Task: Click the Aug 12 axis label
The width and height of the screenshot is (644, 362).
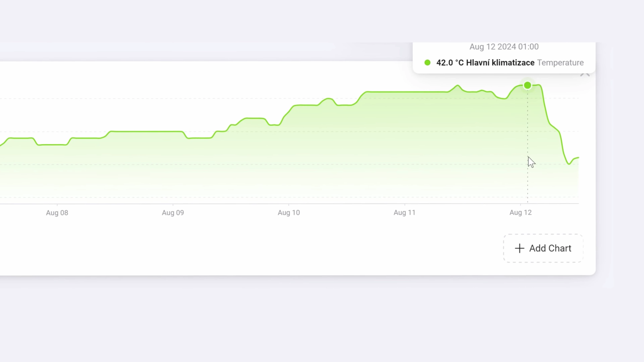Action: [x=521, y=213]
